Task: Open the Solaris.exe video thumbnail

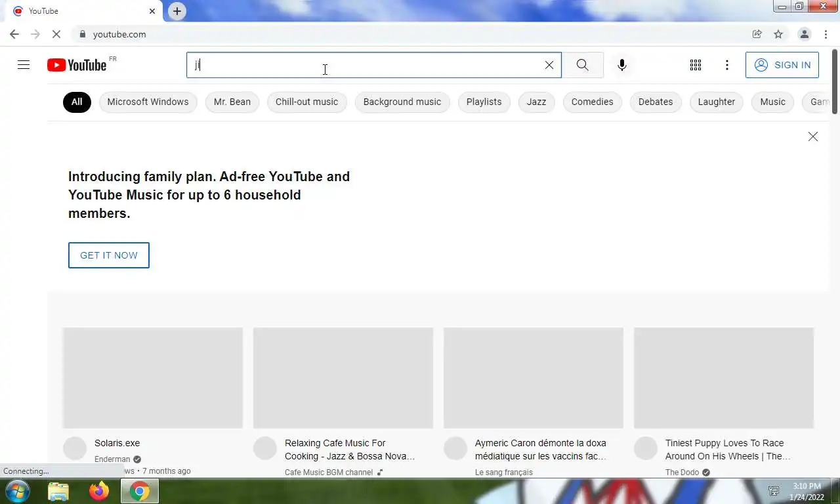Action: click(x=153, y=378)
